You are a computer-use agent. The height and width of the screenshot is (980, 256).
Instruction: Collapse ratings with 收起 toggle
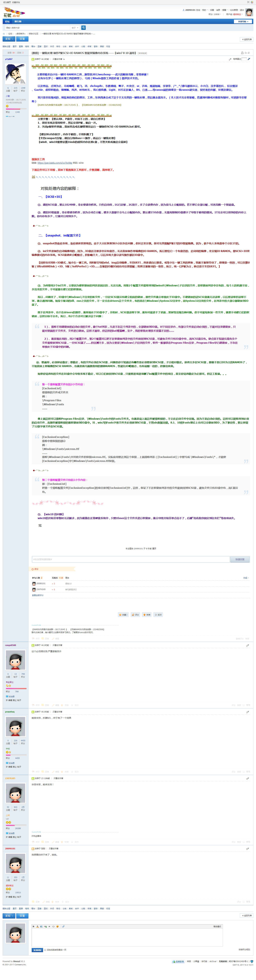[246, 578]
